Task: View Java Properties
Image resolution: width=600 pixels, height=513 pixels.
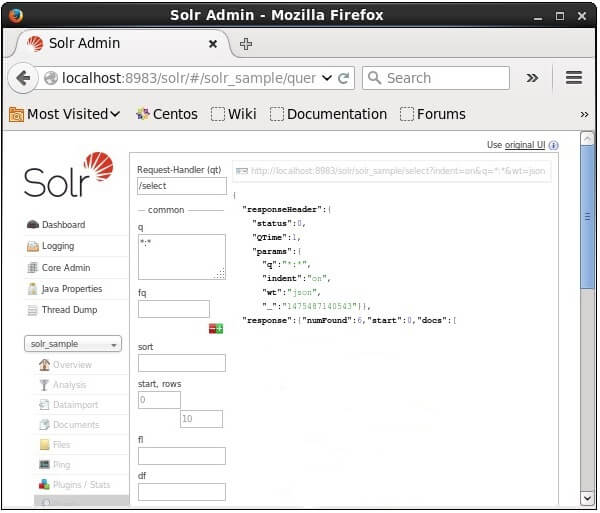Action: tap(72, 289)
